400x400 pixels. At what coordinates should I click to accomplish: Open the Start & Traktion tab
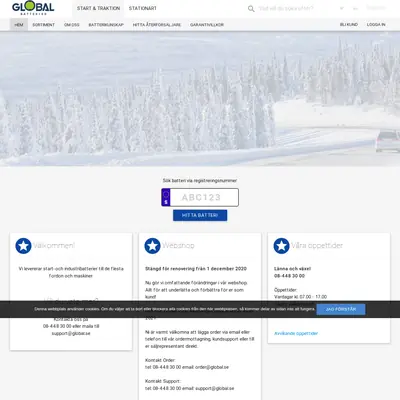[x=98, y=8]
